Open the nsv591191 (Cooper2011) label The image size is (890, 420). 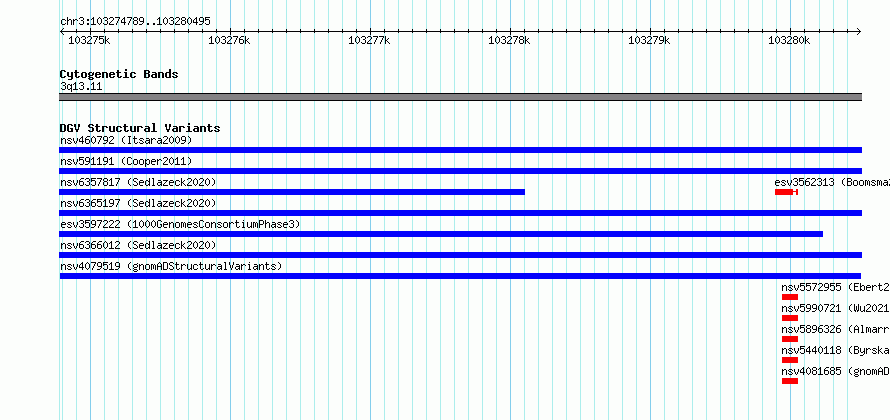tap(126, 161)
